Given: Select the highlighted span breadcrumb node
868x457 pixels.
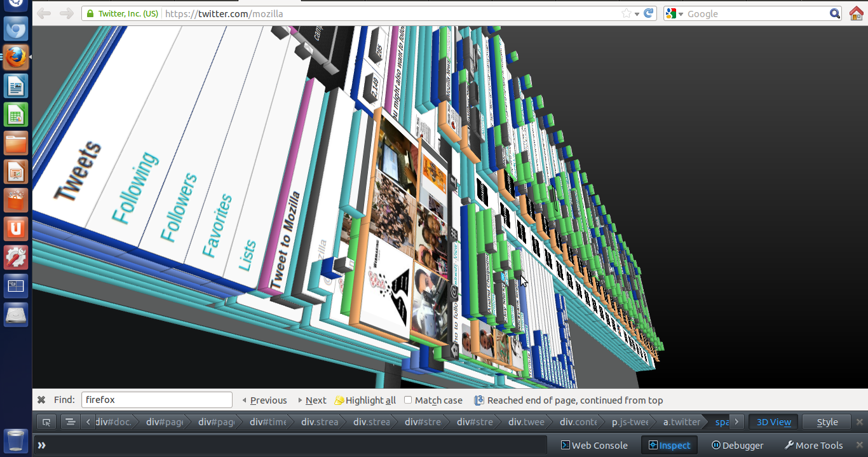Looking at the screenshot, I should [722, 422].
